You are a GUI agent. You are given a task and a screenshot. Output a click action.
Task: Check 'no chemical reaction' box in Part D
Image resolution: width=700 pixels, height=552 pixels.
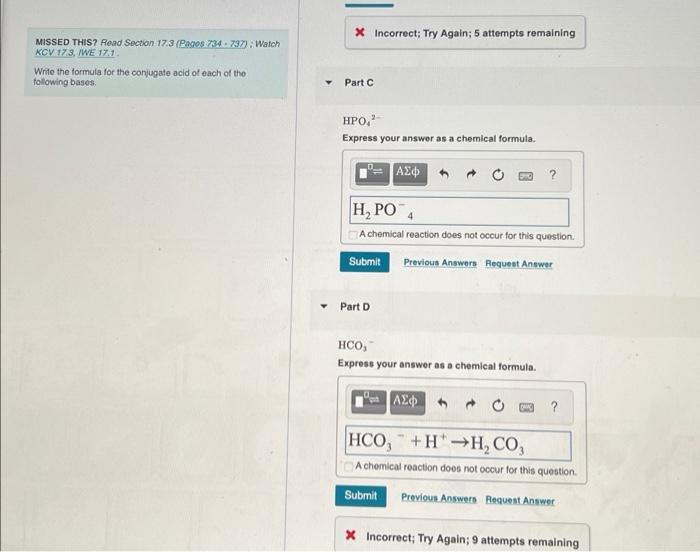(x=349, y=467)
